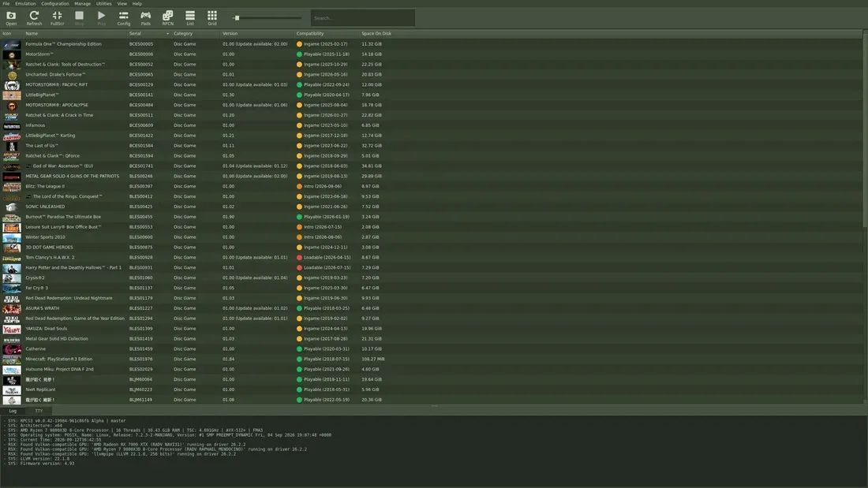The image size is (868, 488).
Task: Open the View menu
Action: point(122,3)
